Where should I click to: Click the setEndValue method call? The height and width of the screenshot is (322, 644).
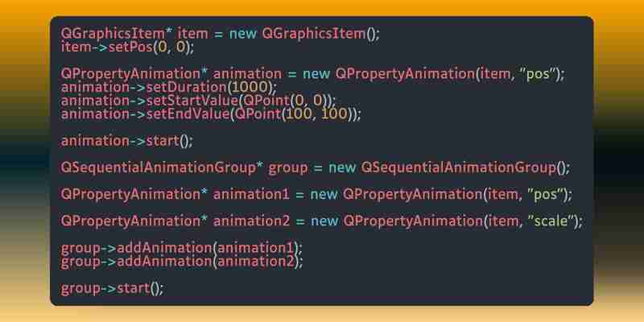pyautogui.click(x=188, y=114)
